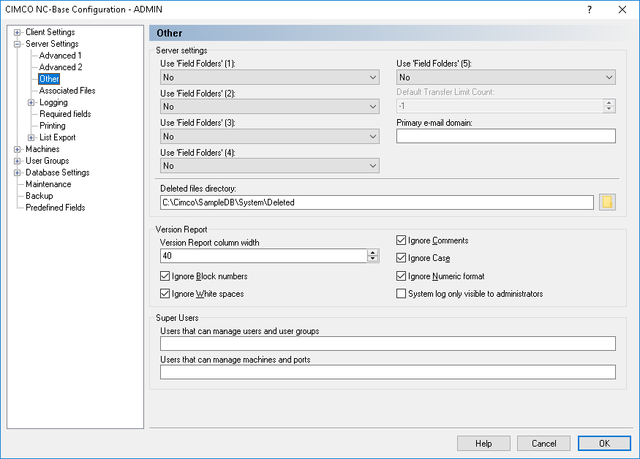This screenshot has height=459, width=640.
Task: Expand the Machines tree node
Action: [17, 149]
